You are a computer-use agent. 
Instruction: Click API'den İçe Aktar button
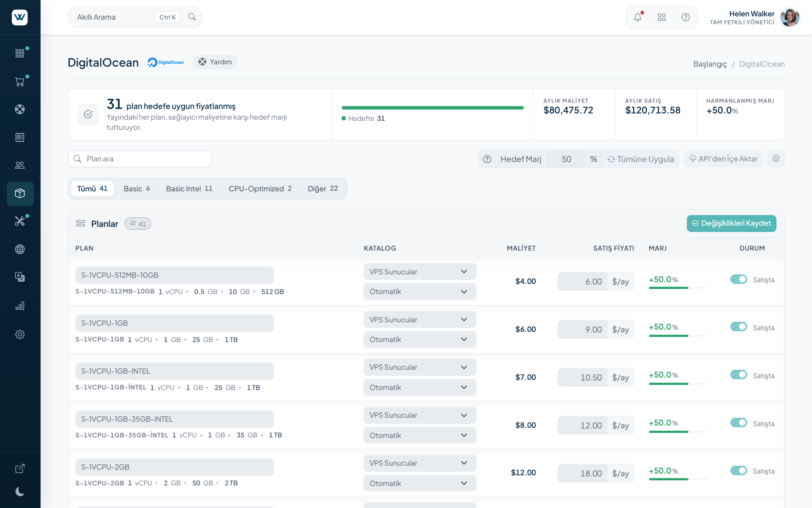pos(723,159)
